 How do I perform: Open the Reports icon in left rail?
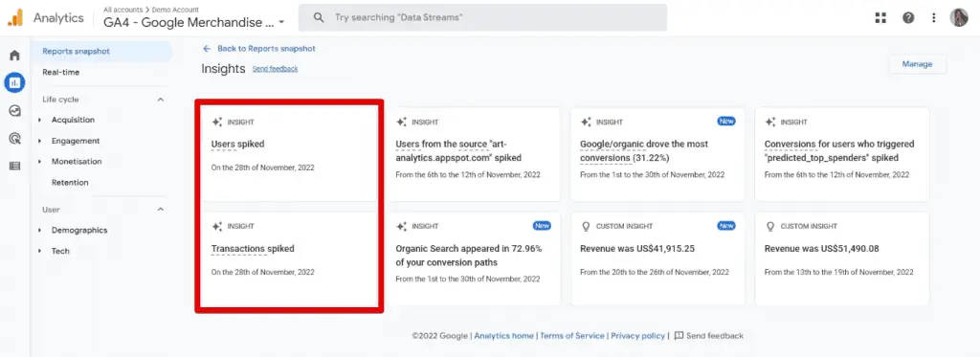[x=14, y=82]
